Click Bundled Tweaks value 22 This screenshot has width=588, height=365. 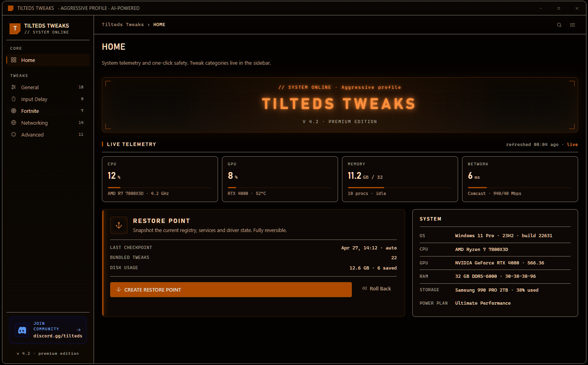point(394,258)
